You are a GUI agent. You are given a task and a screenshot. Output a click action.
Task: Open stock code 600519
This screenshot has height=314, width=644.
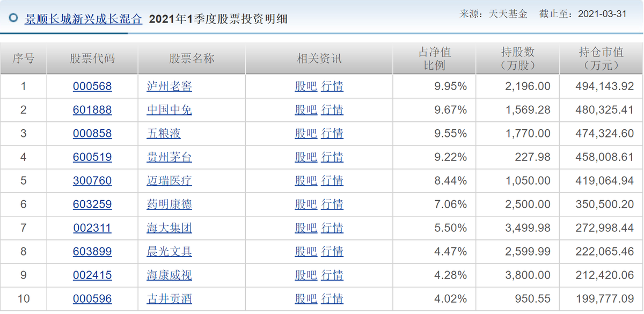pos(92,157)
